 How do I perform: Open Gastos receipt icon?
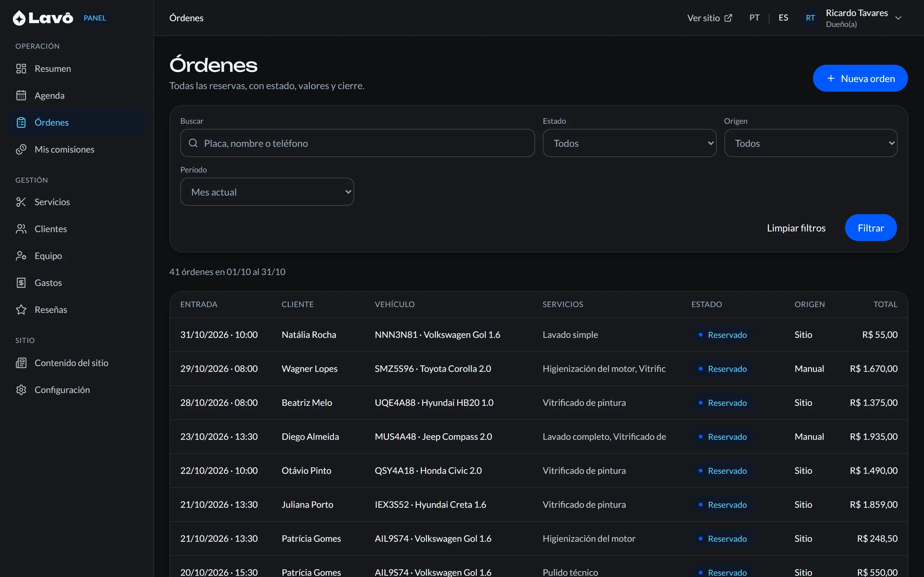pos(21,283)
